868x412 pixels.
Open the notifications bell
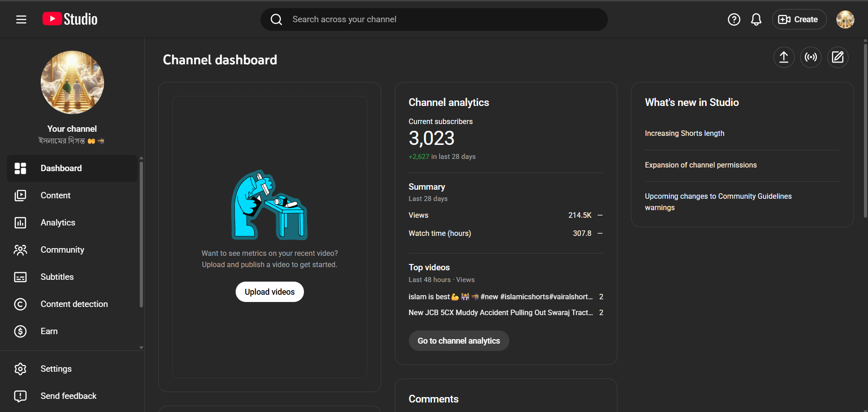pyautogui.click(x=756, y=19)
